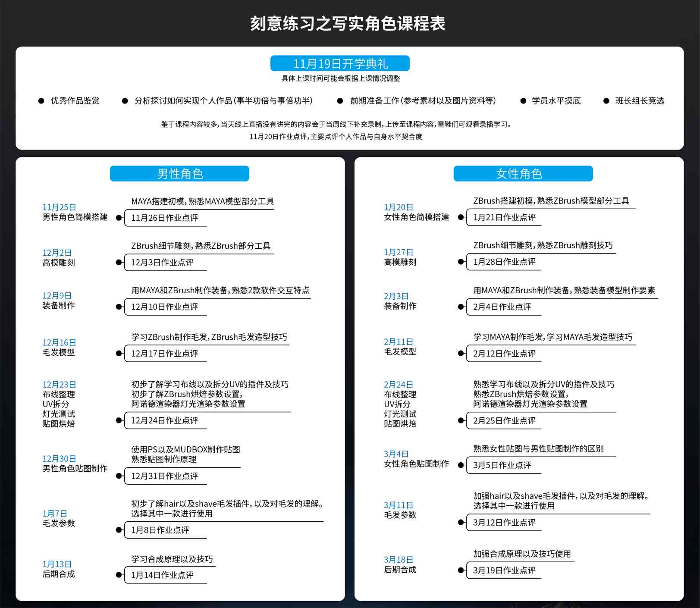Click the note 具体上课时间可能会根据上课情况调整
Screen dimensions: 700x608
(x=341, y=78)
